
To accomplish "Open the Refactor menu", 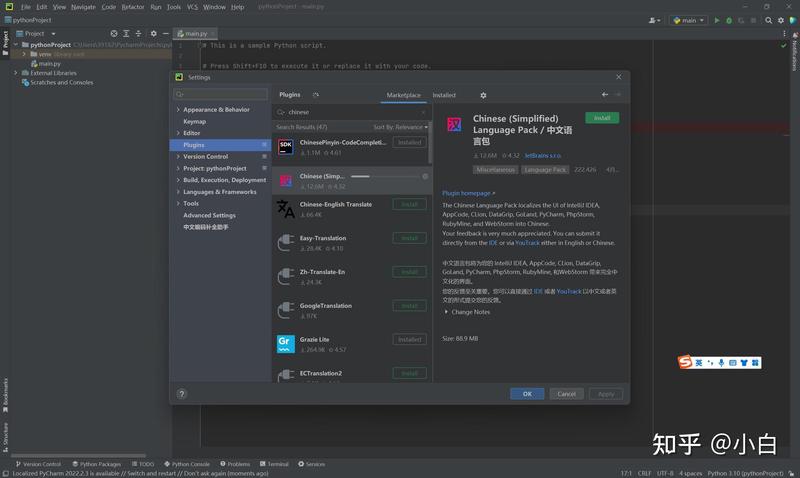I will [133, 7].
